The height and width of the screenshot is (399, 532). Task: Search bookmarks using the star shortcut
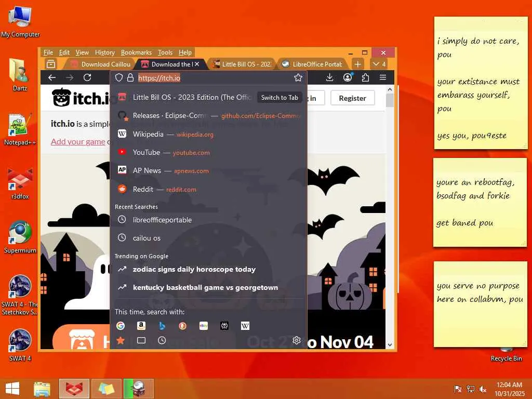(121, 340)
